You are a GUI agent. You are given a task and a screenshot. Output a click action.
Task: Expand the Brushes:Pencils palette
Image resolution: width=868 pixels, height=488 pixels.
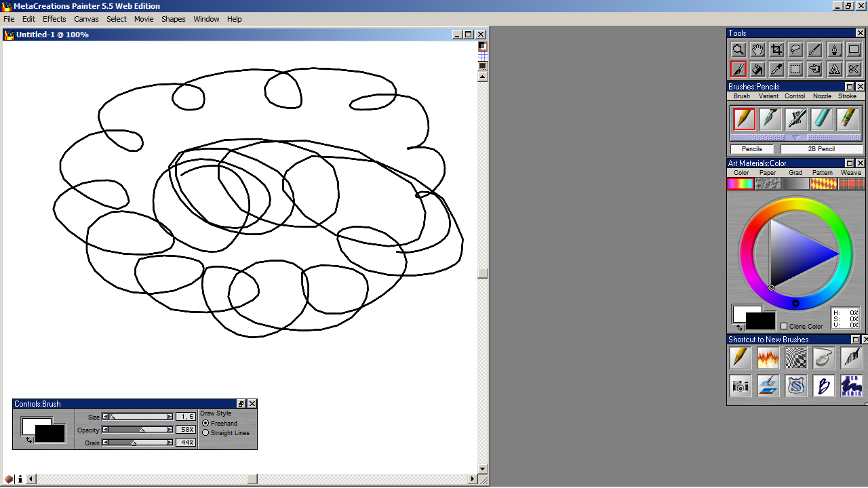(x=850, y=87)
